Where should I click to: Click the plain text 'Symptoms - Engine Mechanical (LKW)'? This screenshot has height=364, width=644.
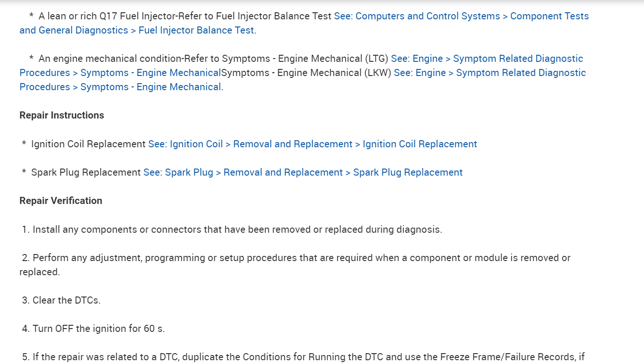tap(306, 73)
